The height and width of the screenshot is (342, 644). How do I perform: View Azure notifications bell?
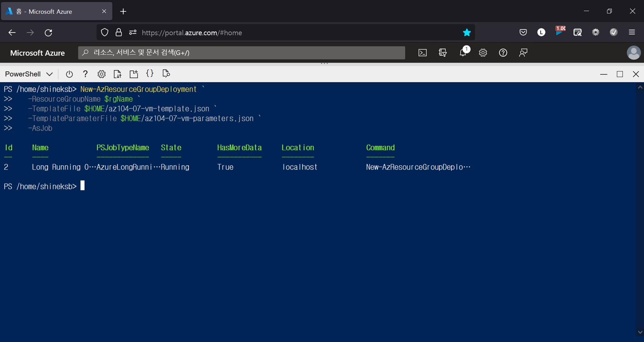[x=463, y=52]
